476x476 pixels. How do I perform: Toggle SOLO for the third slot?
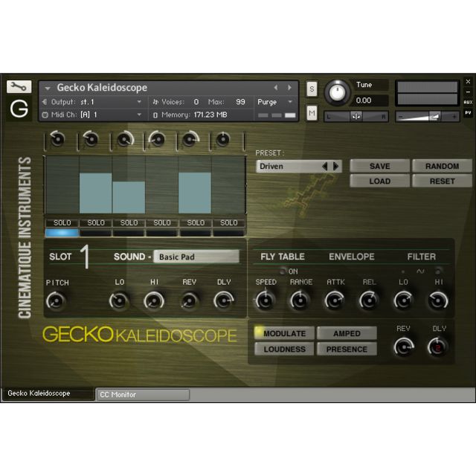coord(129,223)
